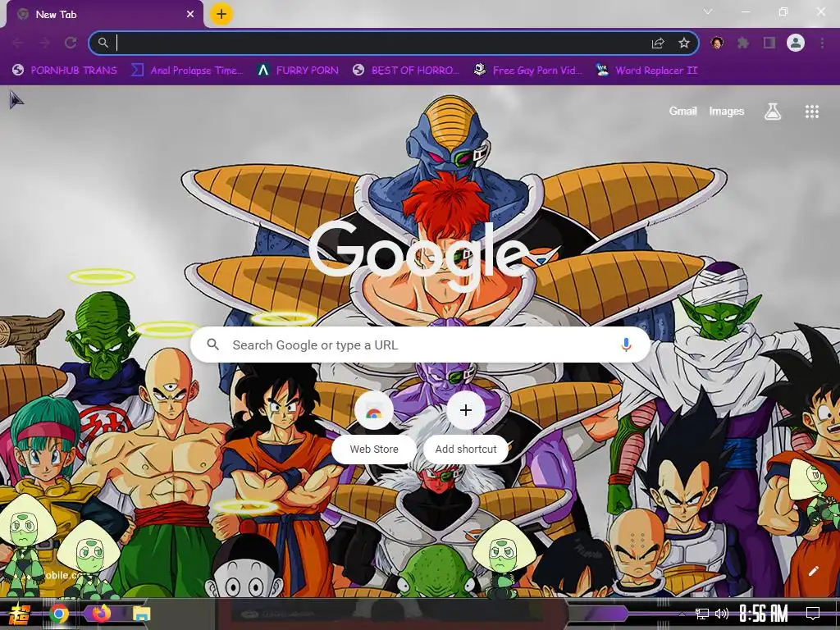Viewport: 840px width, 630px height.
Task: Open the Search Labs flask icon
Action: tap(773, 112)
